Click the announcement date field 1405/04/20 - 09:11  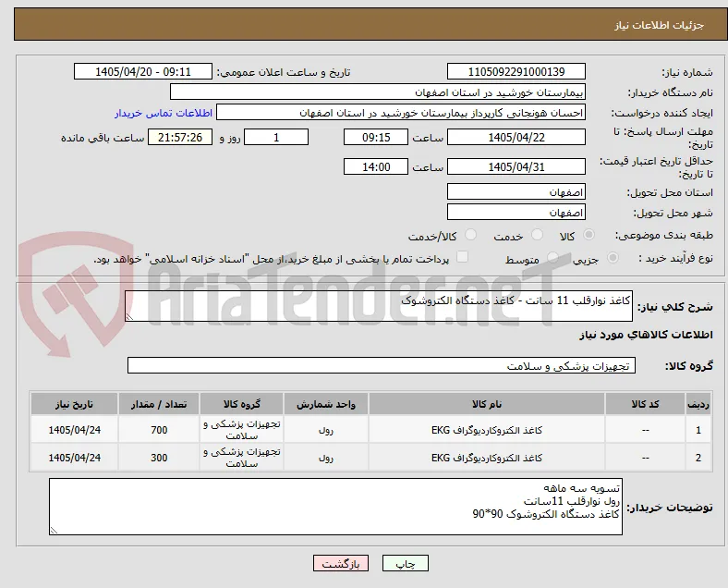coord(143,71)
